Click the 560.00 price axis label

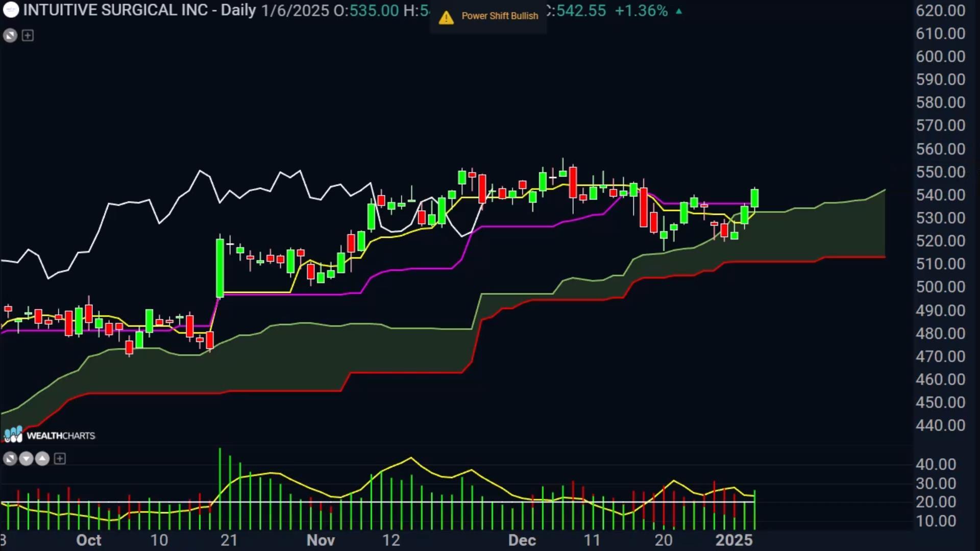point(940,148)
